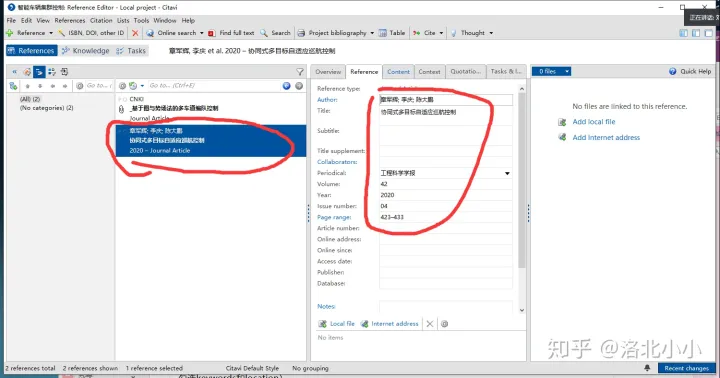
Task: Click the Page range label link
Action: click(334, 217)
